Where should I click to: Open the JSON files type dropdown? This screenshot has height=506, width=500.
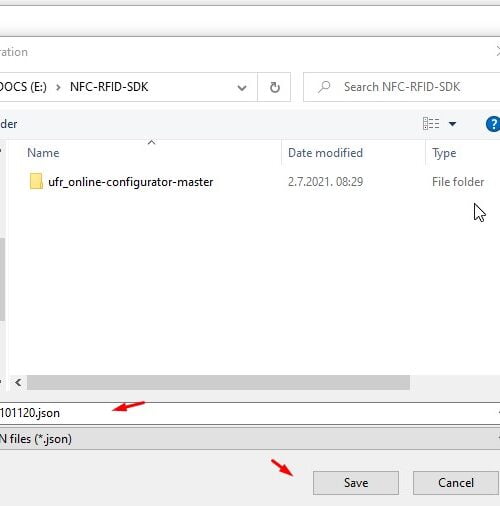point(250,439)
